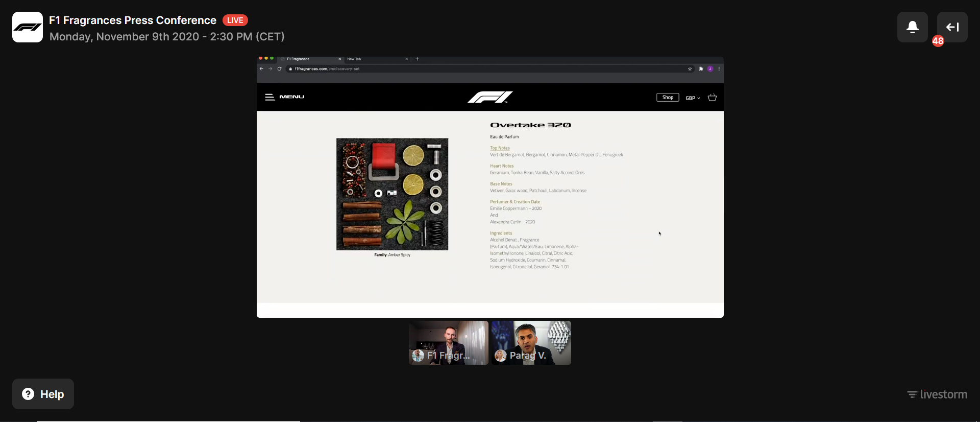Image resolution: width=980 pixels, height=422 pixels.
Task: Open the Help widget
Action: [43, 394]
